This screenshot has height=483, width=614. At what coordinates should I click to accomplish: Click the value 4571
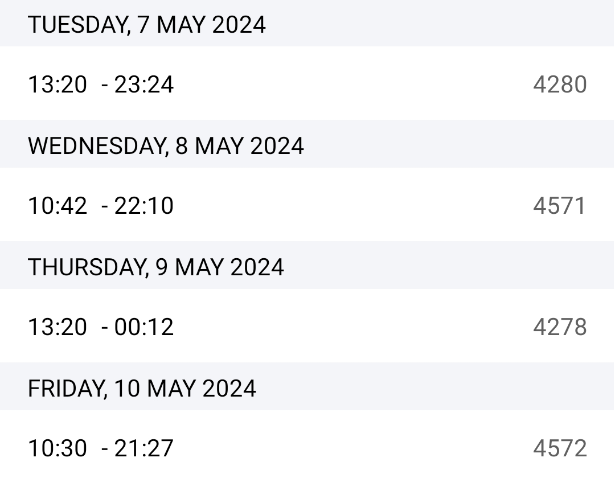point(560,206)
